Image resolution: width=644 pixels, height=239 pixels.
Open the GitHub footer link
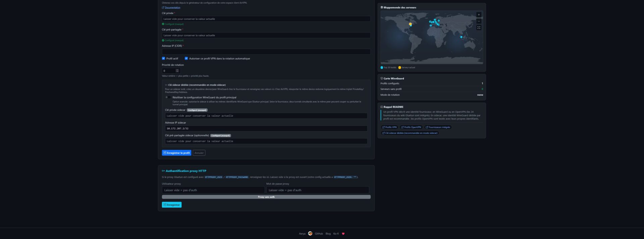(319, 234)
